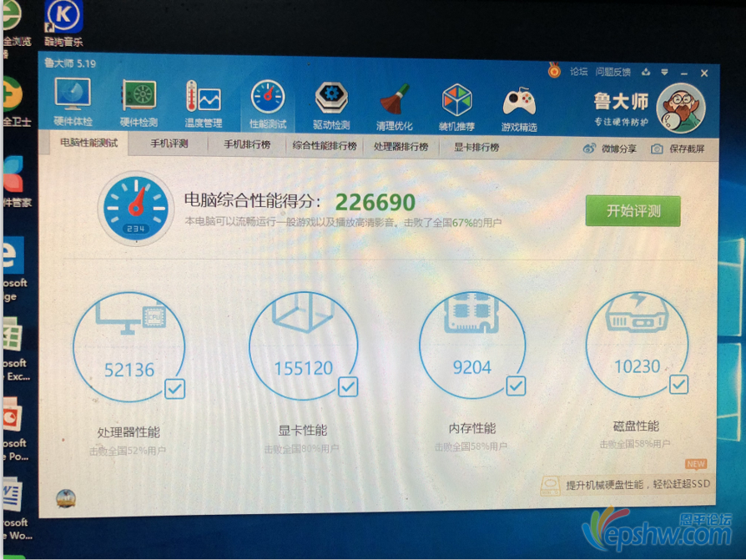Click the 处理器性能 label
The height and width of the screenshot is (560, 746).
(x=129, y=432)
